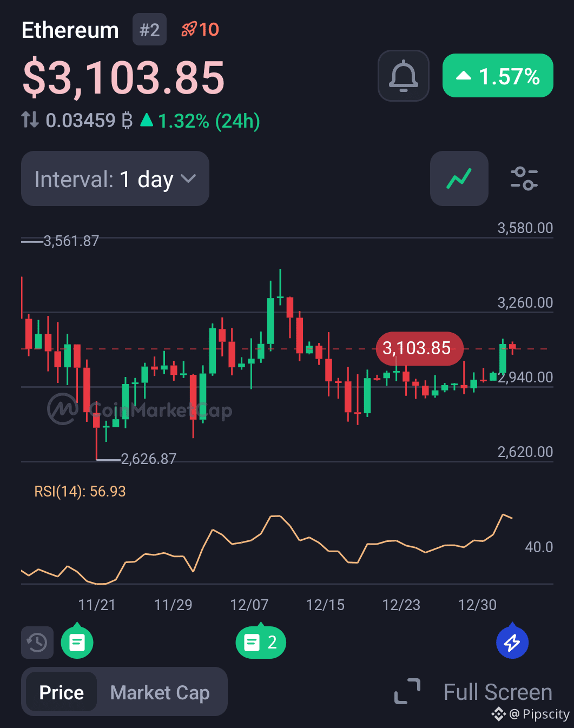574x728 pixels.
Task: Click the price alert bell icon
Action: click(403, 76)
